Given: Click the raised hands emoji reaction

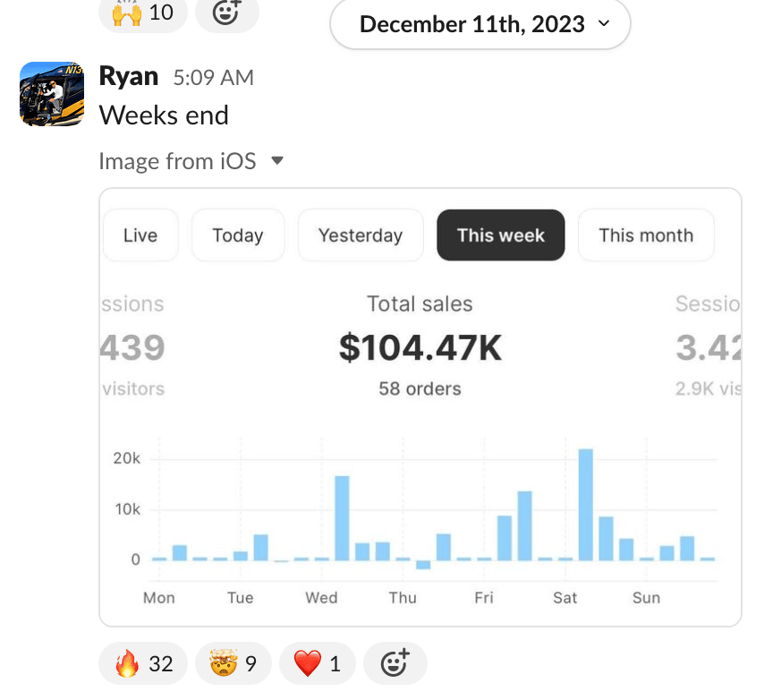Looking at the screenshot, I should pos(144,13).
